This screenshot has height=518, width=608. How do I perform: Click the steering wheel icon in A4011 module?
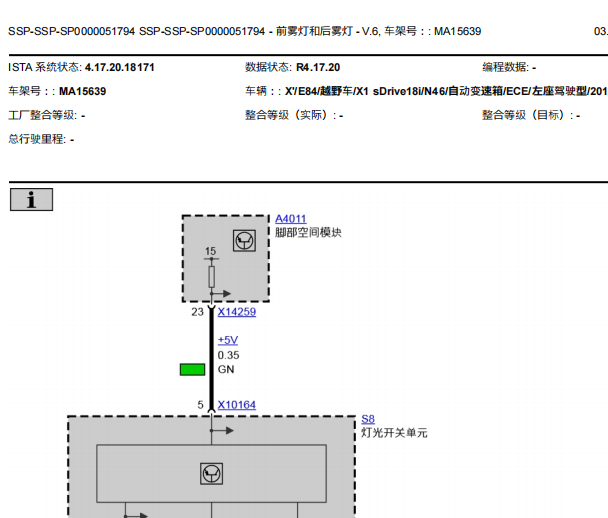pyautogui.click(x=244, y=240)
